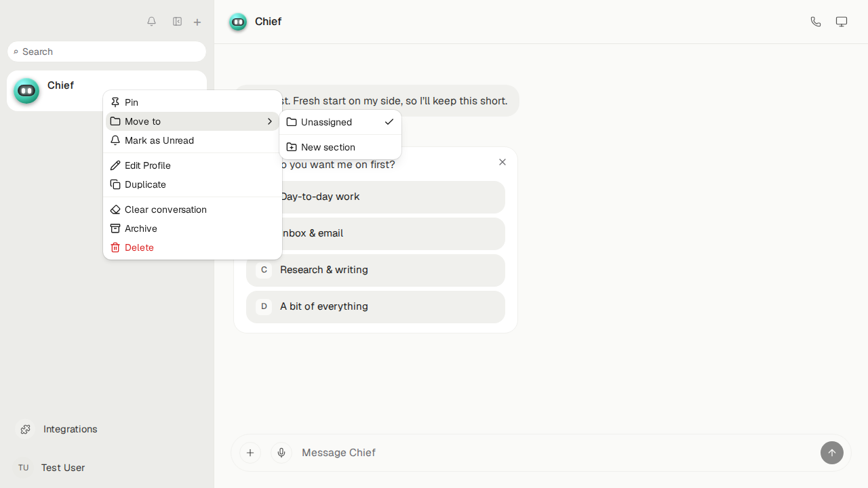Open the Test User account menu
868x488 pixels.
point(51,468)
